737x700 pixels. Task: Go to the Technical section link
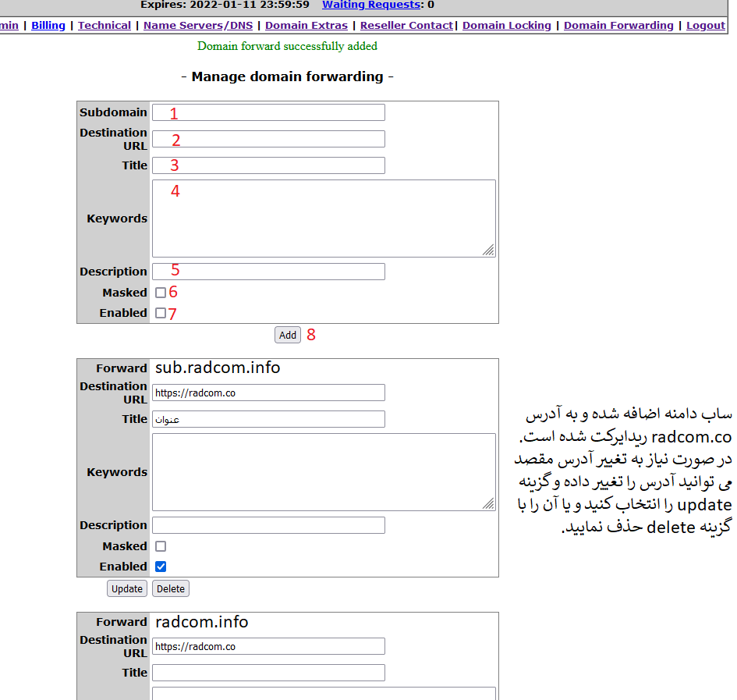[x=105, y=25]
